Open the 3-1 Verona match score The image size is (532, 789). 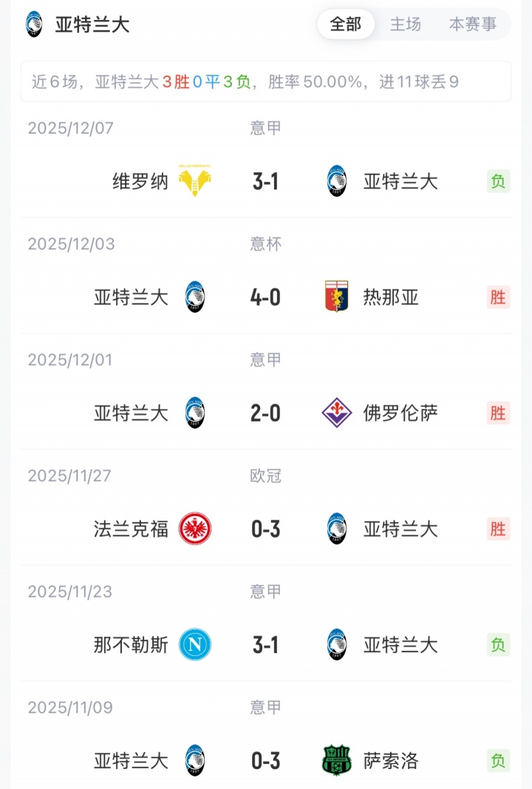coord(265,181)
